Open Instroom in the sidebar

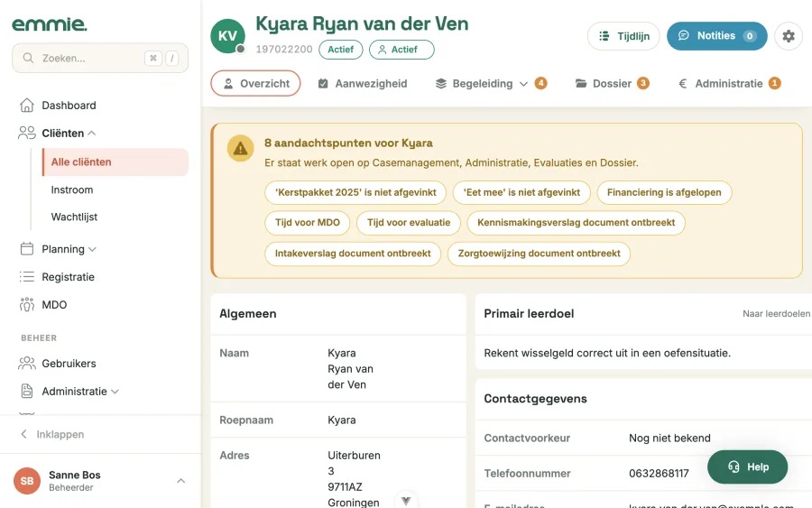72,190
